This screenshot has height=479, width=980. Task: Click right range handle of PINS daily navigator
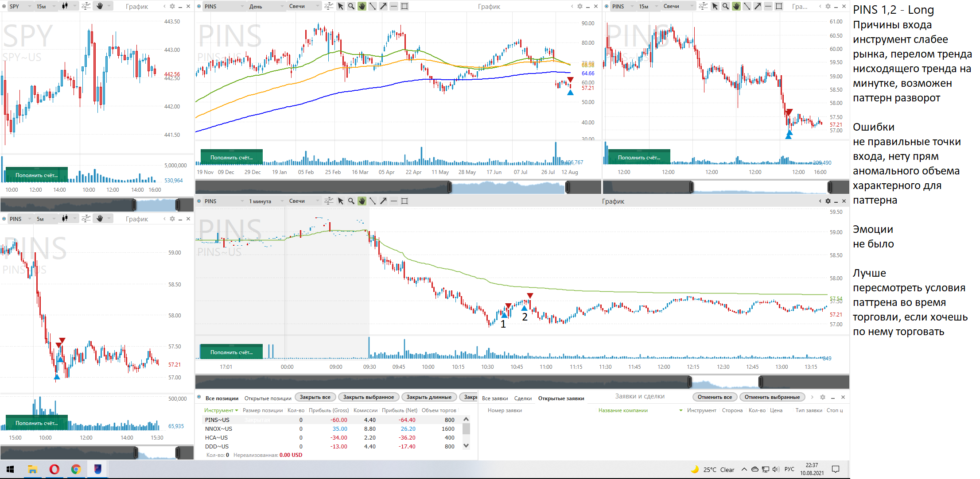[x=568, y=187]
